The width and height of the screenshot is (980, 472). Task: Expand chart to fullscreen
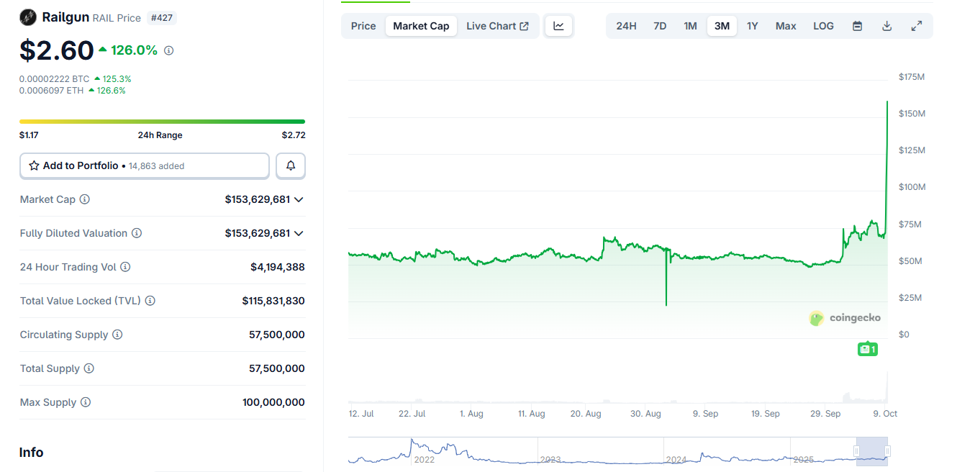(x=917, y=26)
